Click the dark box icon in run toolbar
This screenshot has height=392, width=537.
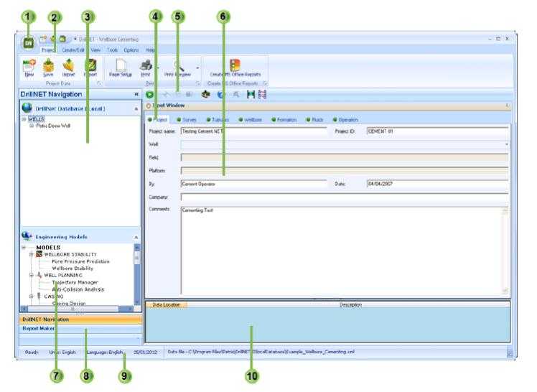pos(205,94)
